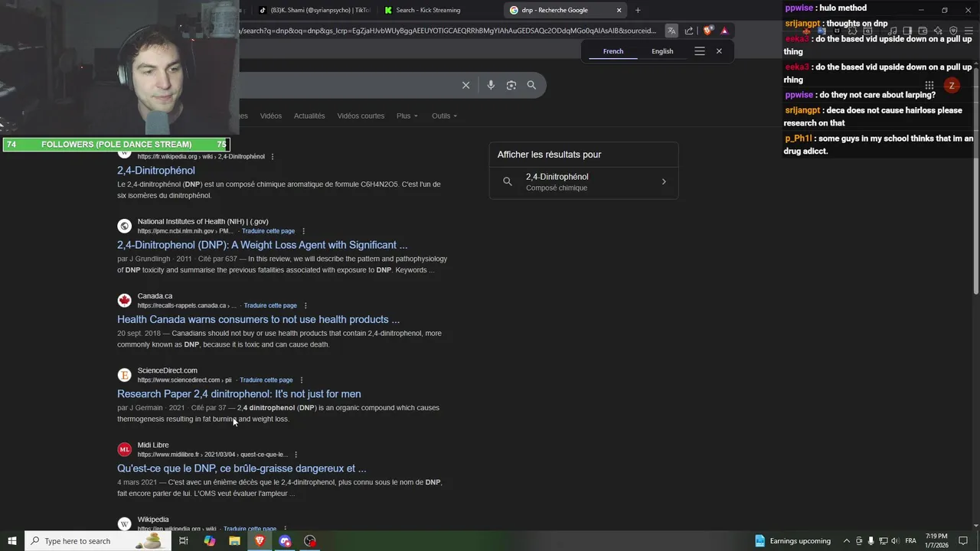Image resolution: width=980 pixels, height=551 pixels.
Task: Show hidden system tray icons
Action: click(847, 541)
